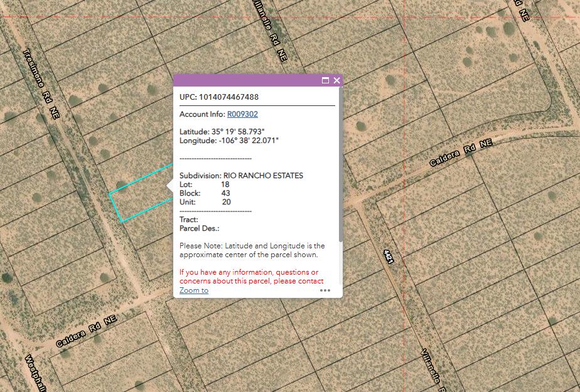The width and height of the screenshot is (580, 392).
Task: Click the Zoom to link
Action: [194, 290]
